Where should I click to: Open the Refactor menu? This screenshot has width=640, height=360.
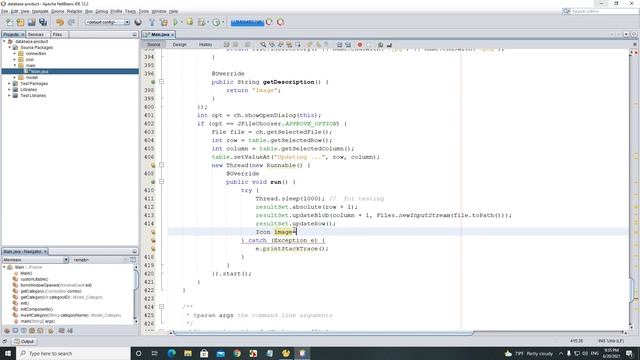75,11
